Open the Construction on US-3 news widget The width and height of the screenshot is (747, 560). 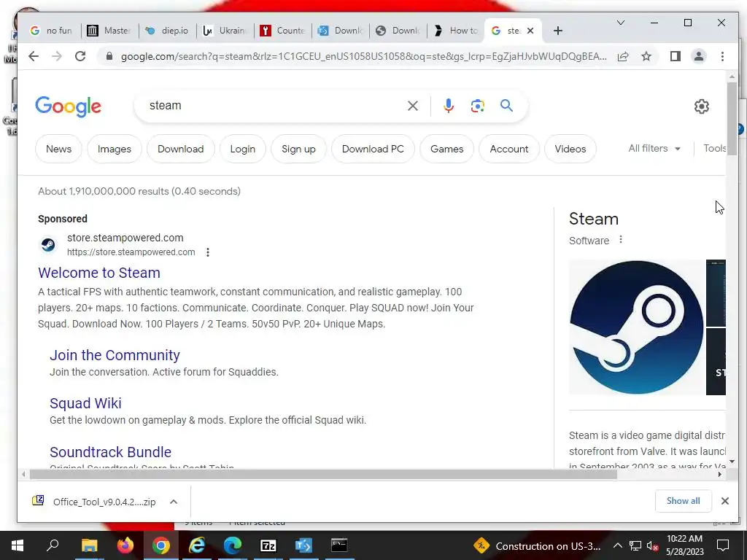click(537, 545)
